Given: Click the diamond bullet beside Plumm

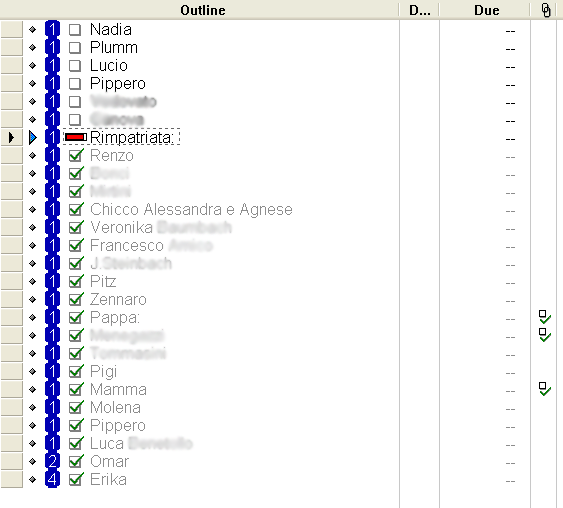Looking at the screenshot, I should point(33,47).
